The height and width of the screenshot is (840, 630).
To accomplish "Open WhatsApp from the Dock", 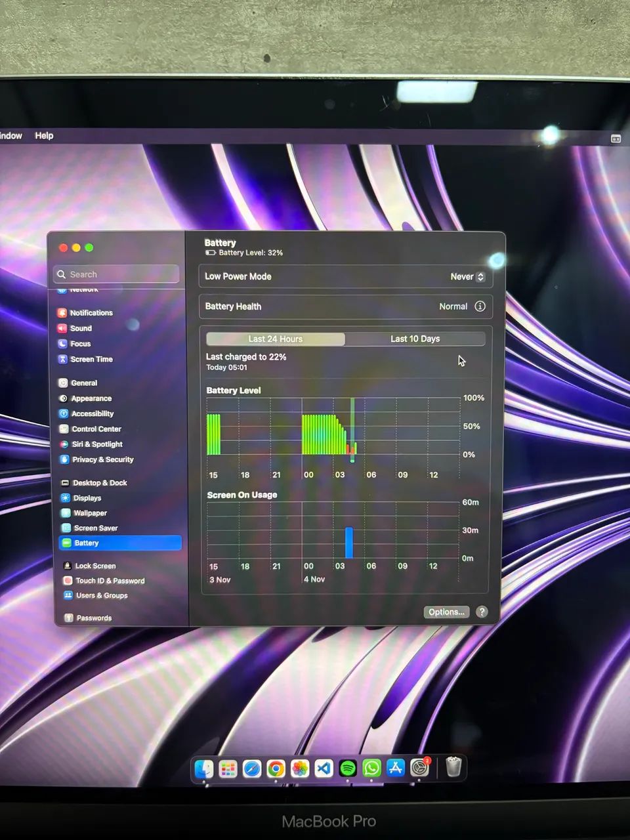I will coord(371,767).
